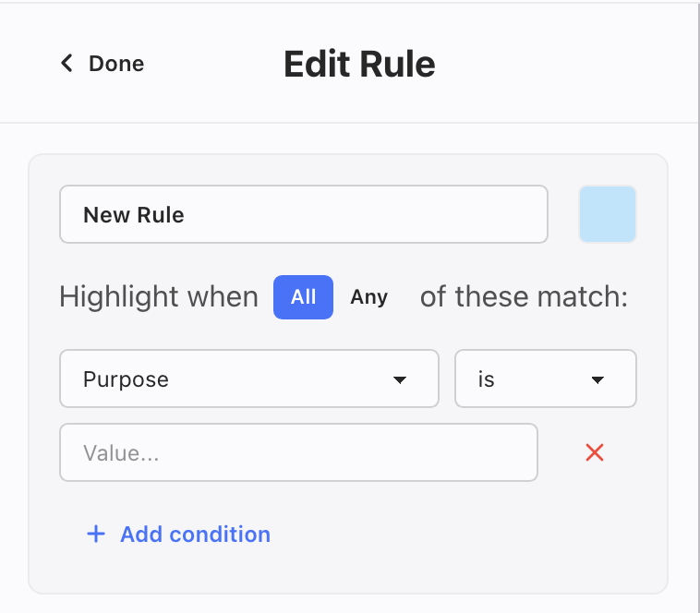Viewport: 700px width, 613px height.
Task: Click the Add condition link
Action: [x=195, y=534]
